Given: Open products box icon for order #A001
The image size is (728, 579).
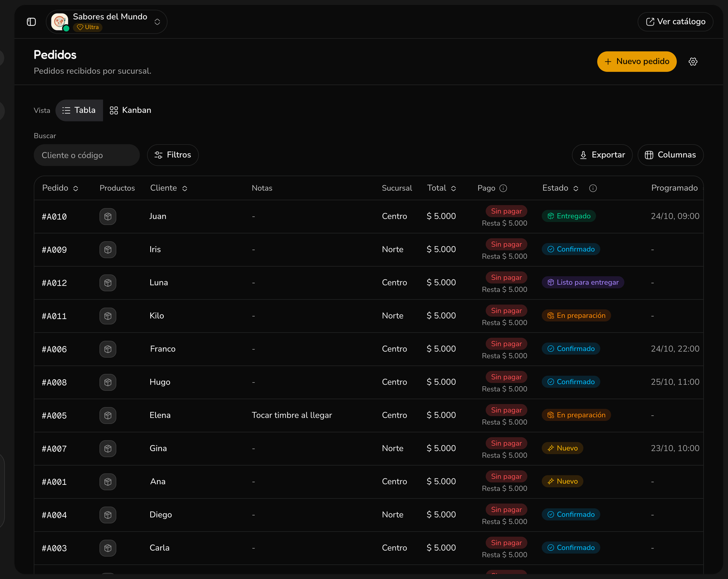Looking at the screenshot, I should [x=108, y=482].
